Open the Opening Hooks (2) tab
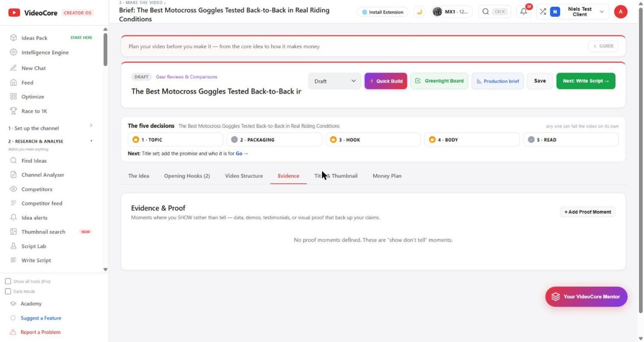This screenshot has width=644, height=342. coord(187,176)
